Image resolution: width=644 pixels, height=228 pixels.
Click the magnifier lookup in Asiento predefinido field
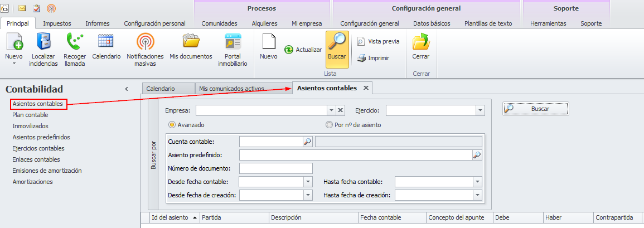(477, 155)
